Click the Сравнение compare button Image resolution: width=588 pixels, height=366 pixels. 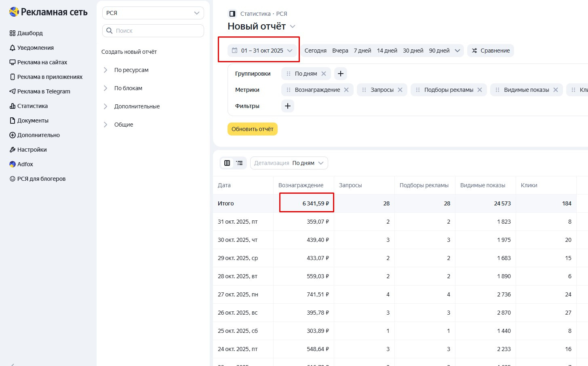(x=491, y=51)
